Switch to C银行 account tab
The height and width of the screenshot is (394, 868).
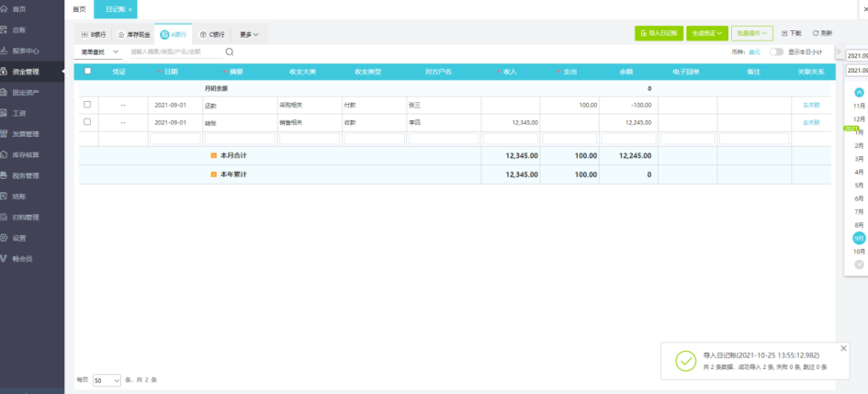[x=212, y=34]
